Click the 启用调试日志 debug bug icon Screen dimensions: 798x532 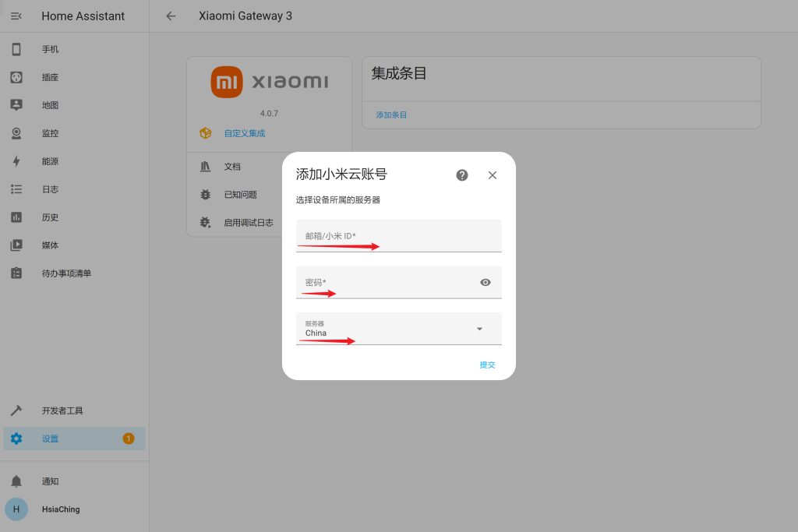[x=206, y=222]
